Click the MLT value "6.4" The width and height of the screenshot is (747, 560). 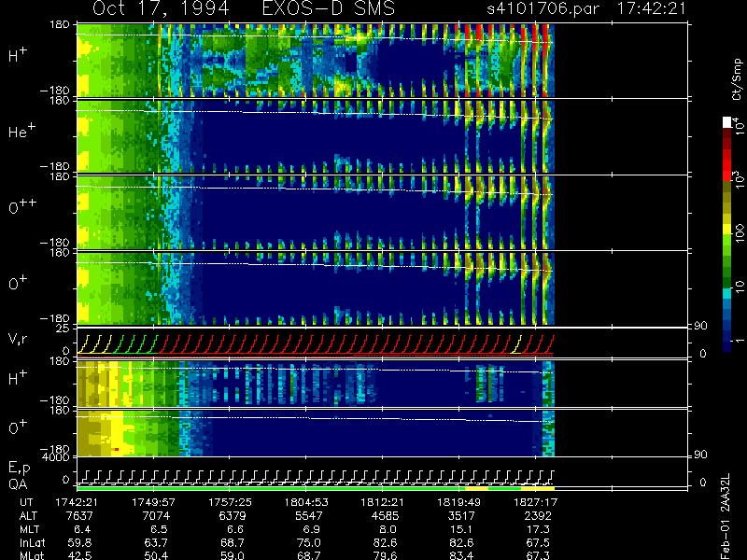tap(82, 529)
